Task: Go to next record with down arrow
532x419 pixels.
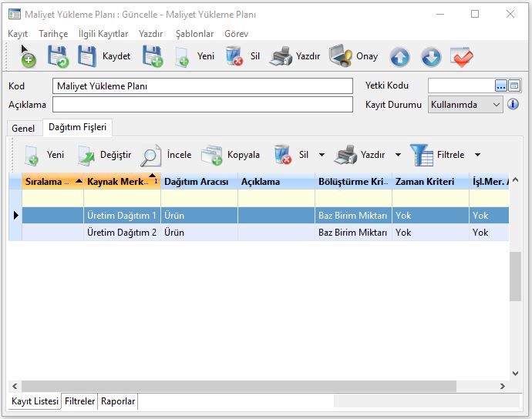Action: [430, 57]
